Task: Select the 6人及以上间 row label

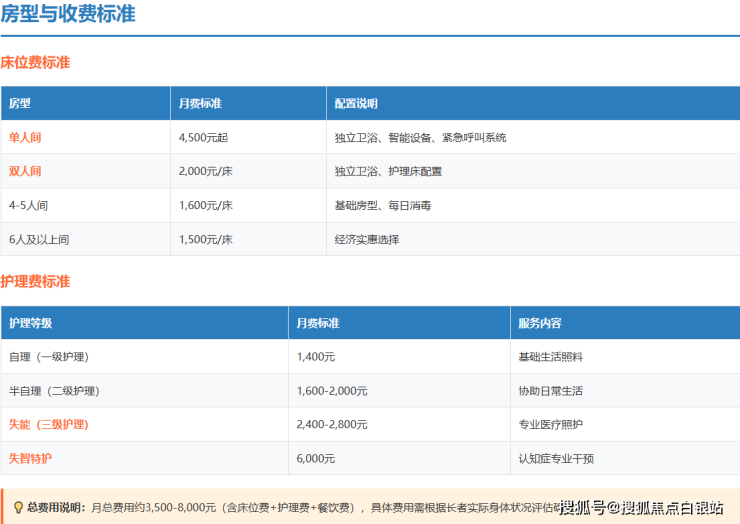Action: 39,239
